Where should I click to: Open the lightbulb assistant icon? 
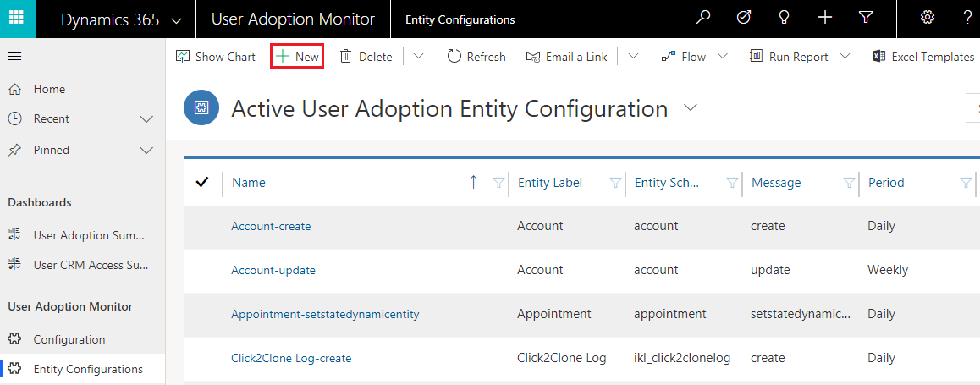click(784, 18)
